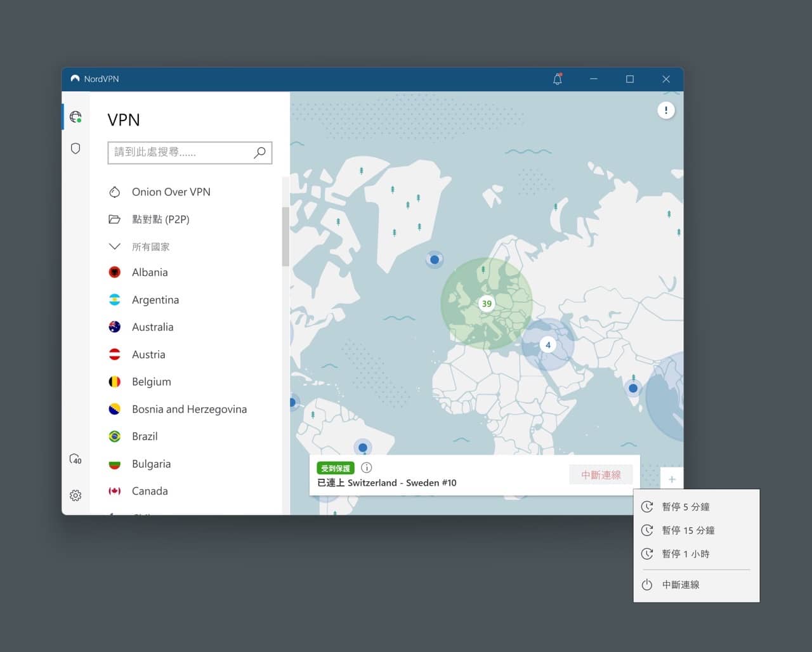Screen dimensions: 812x652
Task: Click the Iceland server dot on the map
Action: pos(435,259)
